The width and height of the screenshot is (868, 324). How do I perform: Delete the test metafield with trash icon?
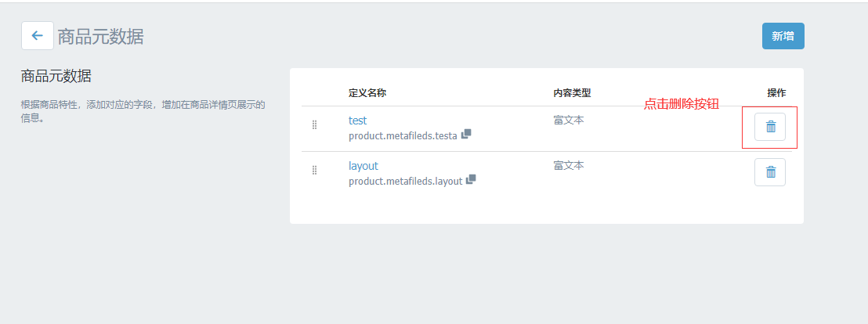click(770, 127)
